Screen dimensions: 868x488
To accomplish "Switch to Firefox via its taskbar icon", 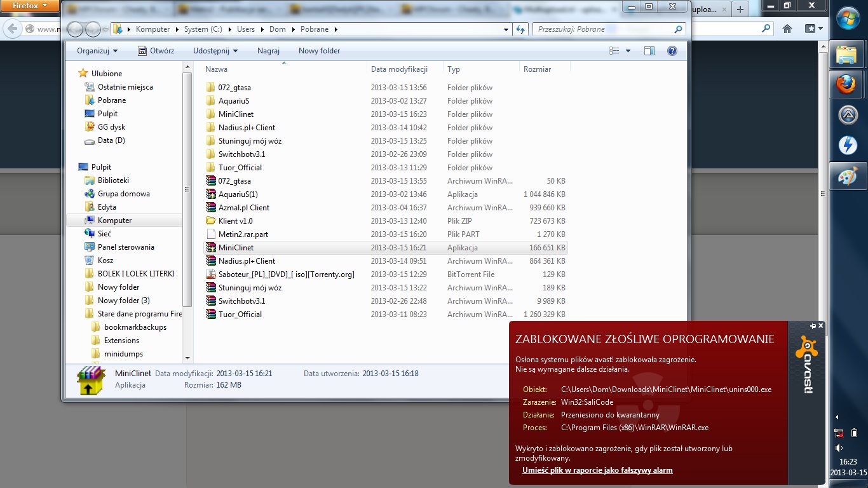I will click(x=848, y=85).
